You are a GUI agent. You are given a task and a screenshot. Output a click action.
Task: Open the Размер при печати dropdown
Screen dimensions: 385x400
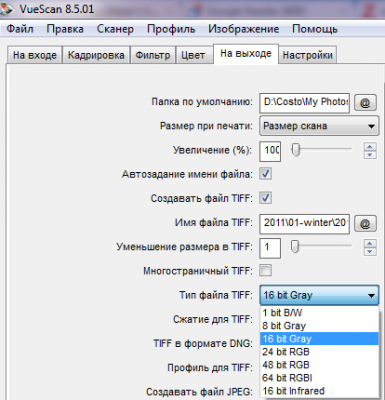[319, 126]
